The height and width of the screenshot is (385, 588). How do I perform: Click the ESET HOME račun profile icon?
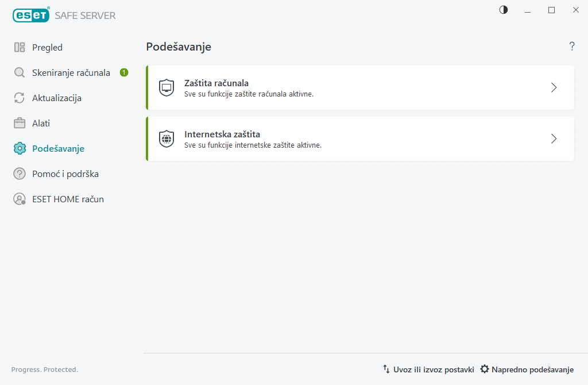(x=20, y=199)
